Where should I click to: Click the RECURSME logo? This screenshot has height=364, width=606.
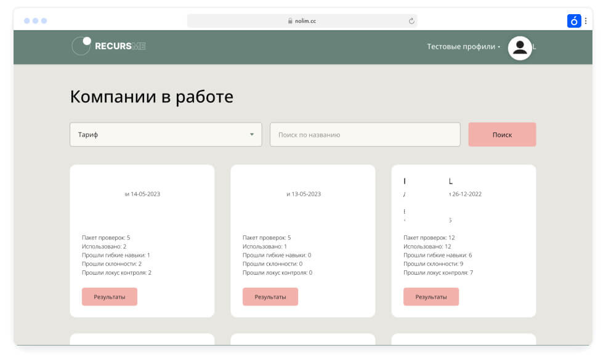pos(108,46)
